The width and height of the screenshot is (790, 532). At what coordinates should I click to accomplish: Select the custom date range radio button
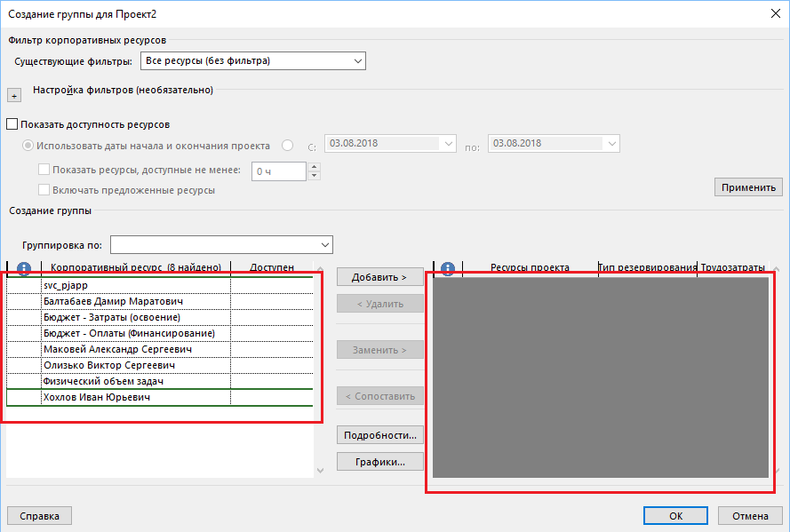click(288, 145)
